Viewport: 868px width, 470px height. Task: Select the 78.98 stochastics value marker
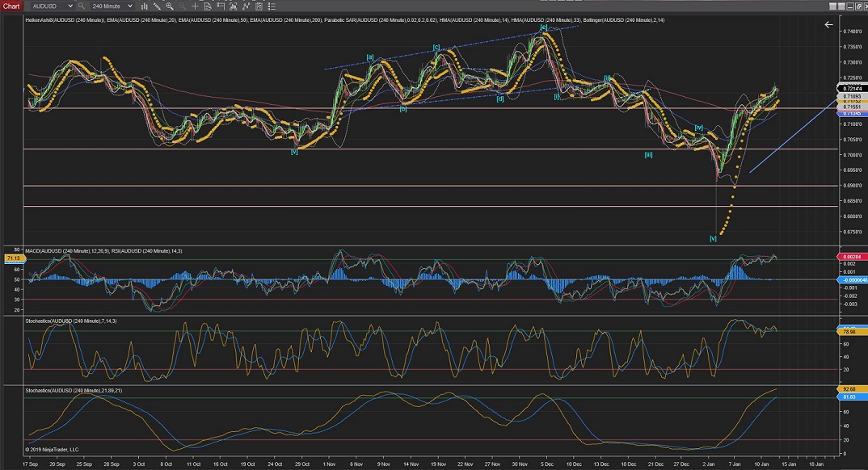click(x=852, y=332)
